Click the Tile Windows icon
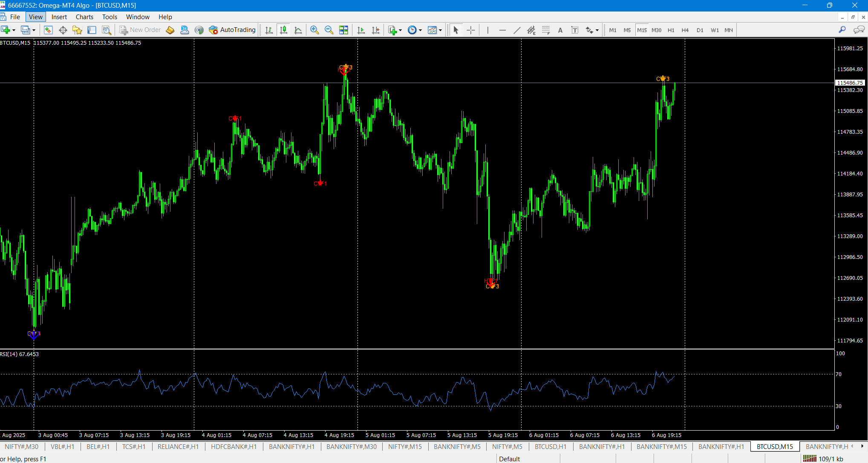868x463 pixels. click(x=343, y=30)
